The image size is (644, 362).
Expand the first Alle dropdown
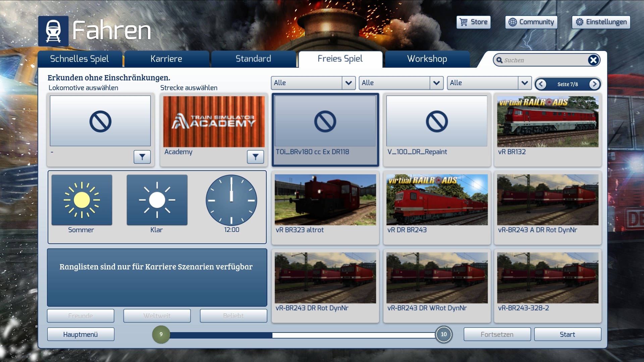pyautogui.click(x=348, y=83)
